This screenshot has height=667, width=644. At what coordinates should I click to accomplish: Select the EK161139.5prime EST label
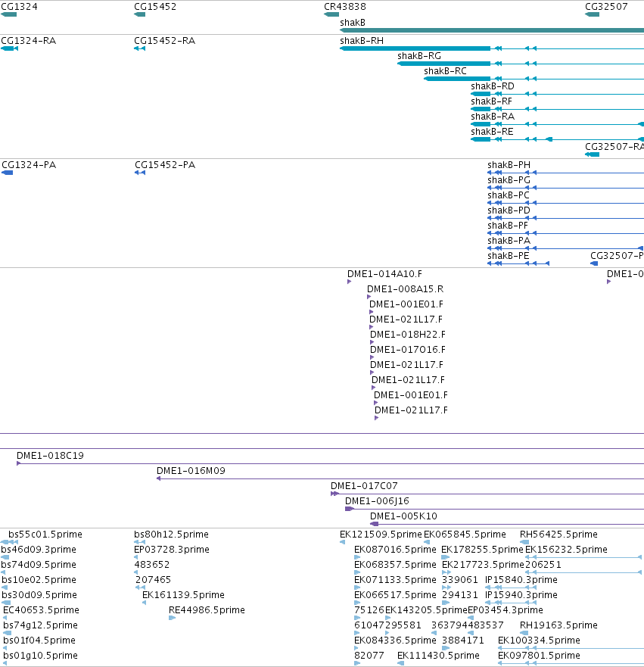tap(183, 595)
